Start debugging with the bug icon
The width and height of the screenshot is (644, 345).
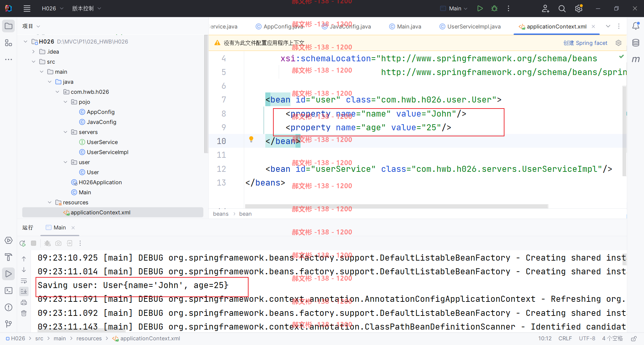pyautogui.click(x=494, y=8)
